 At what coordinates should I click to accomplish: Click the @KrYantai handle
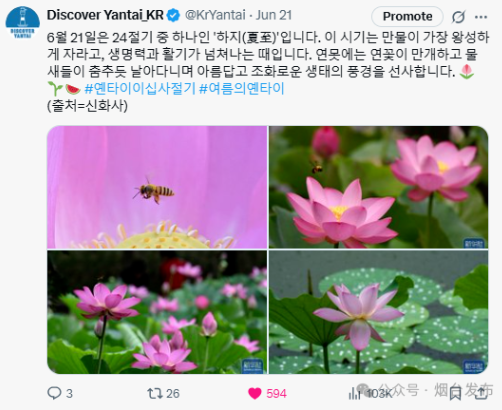215,15
